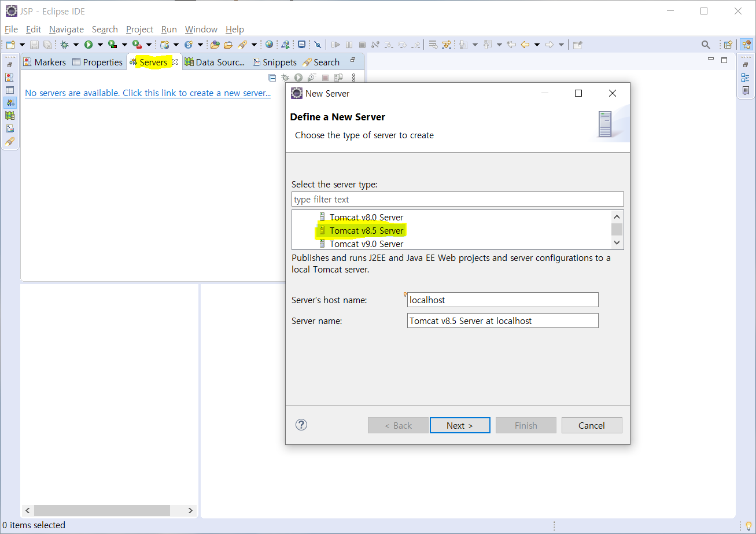Click the Terminate stop toolbar icon

(362, 45)
